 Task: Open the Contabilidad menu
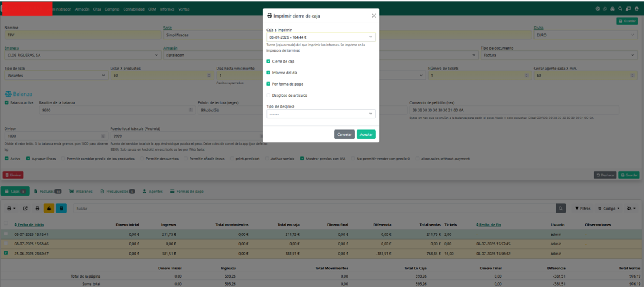tap(134, 9)
